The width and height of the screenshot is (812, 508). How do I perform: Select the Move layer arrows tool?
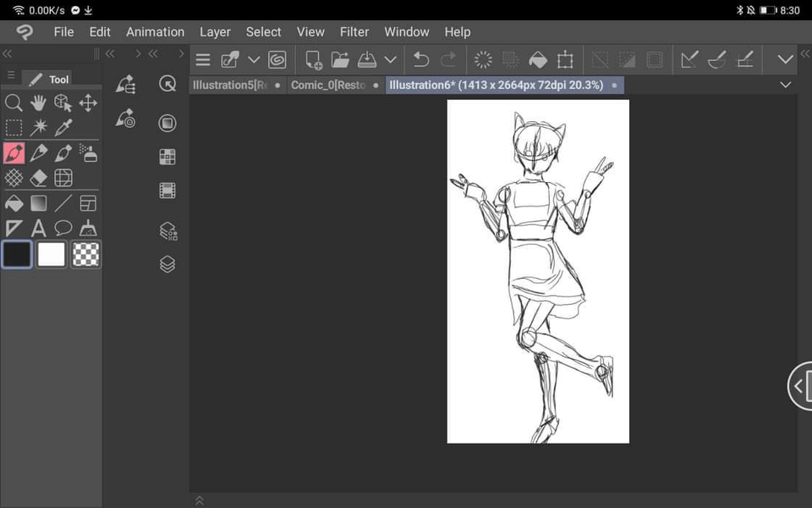(x=88, y=102)
